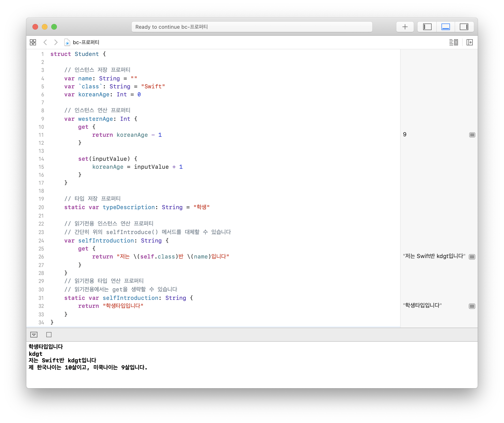Click the activity status field
The image size is (504, 423).
click(x=252, y=27)
